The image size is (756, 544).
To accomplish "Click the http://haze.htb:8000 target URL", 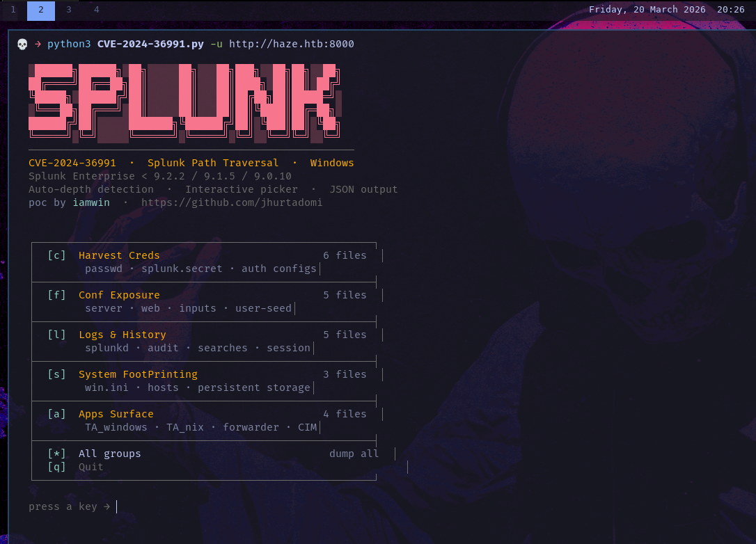I will [x=291, y=44].
